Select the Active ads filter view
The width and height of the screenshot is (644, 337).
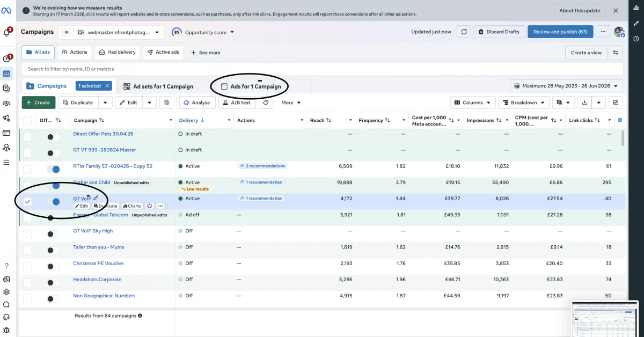tap(163, 52)
